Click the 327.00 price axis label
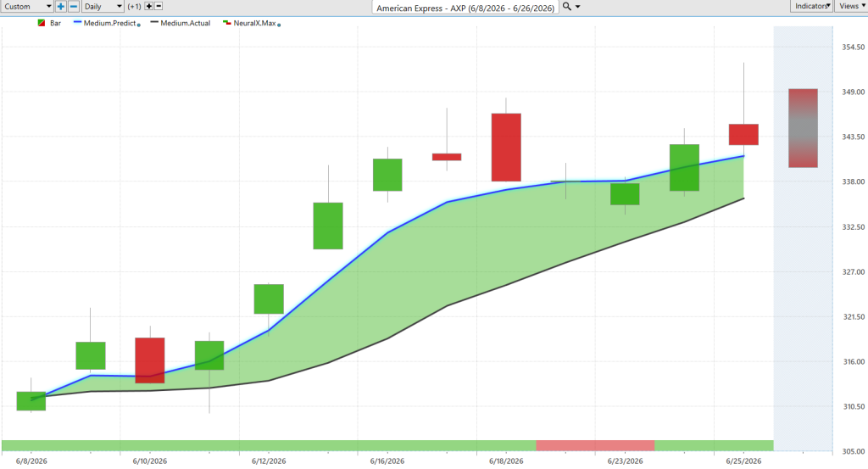The image size is (868, 469). click(x=853, y=272)
